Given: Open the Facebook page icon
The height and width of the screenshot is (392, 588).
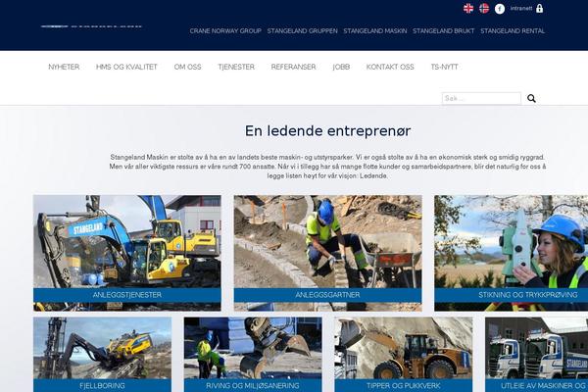Looking at the screenshot, I should (500, 9).
